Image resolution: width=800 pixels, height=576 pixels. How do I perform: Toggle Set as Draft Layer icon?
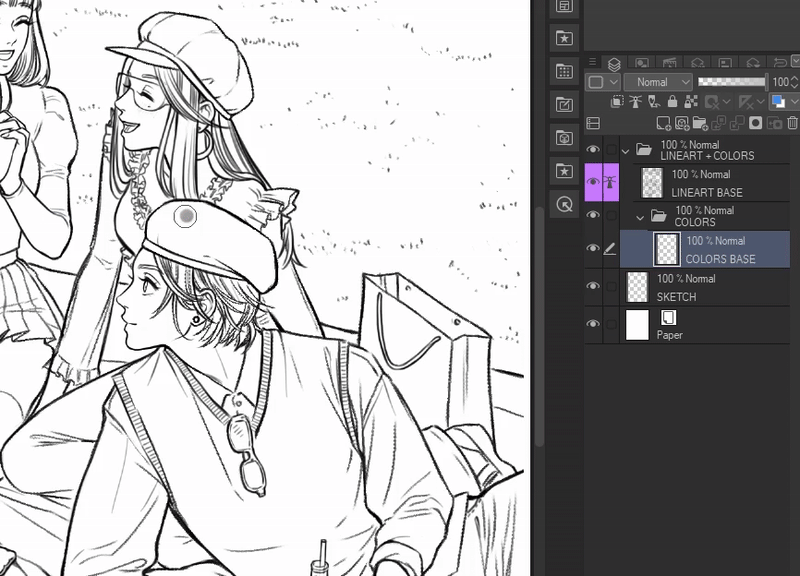[x=654, y=102]
